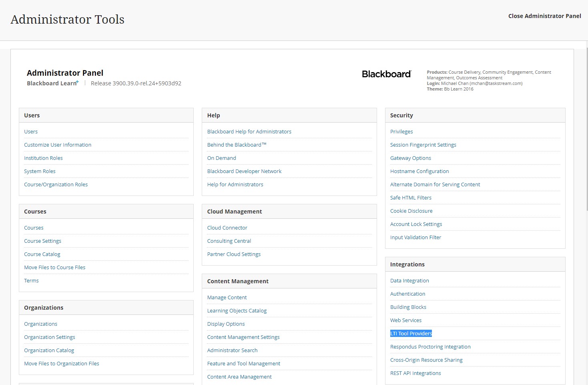Image resolution: width=588 pixels, height=385 pixels.
Task: Open Alternate Domain for Serving Content
Action: tap(435, 184)
